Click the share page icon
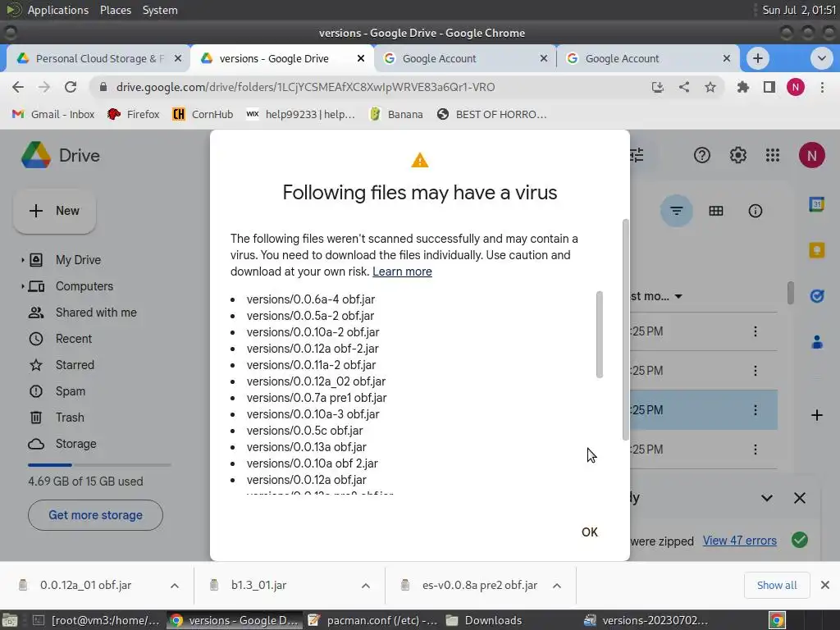The height and width of the screenshot is (630, 840). point(684,87)
